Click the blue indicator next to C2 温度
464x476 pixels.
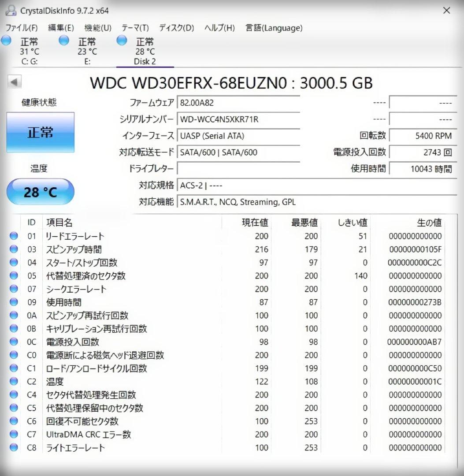(13, 382)
